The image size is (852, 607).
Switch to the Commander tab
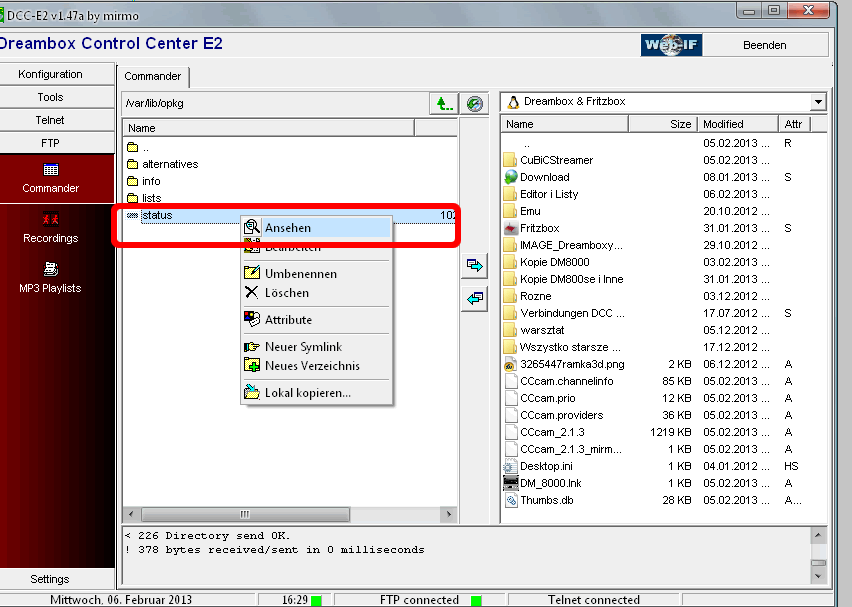coord(153,76)
